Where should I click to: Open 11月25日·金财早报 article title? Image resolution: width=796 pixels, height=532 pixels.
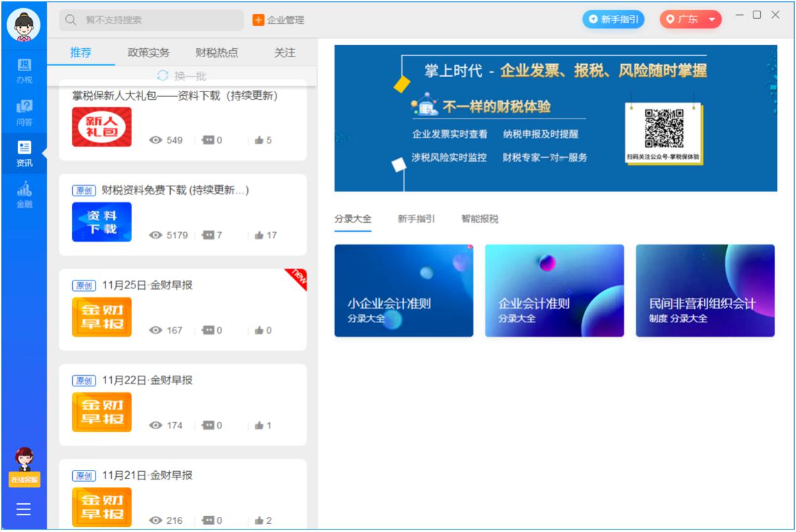click(147, 285)
